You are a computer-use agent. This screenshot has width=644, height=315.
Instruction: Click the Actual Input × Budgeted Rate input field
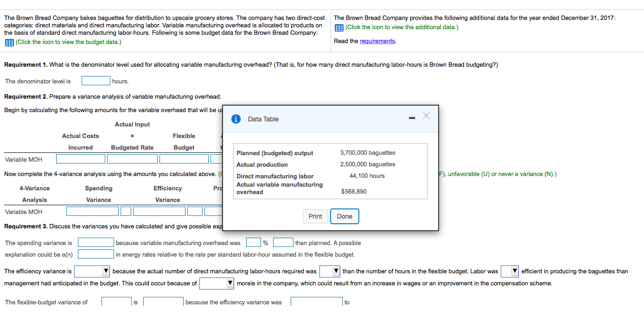coord(132,159)
